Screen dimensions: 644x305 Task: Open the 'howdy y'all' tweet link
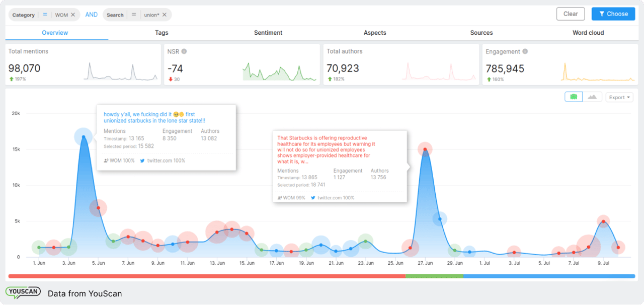[154, 117]
